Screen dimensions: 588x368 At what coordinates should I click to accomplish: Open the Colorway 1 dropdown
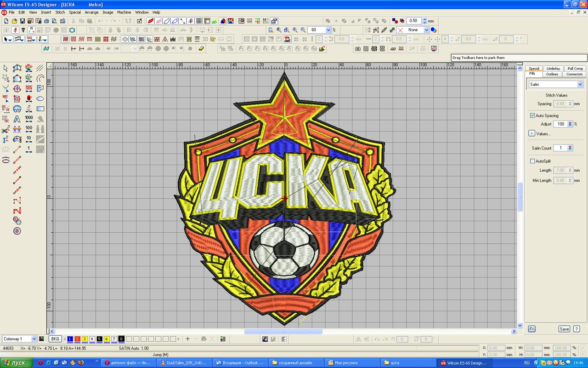tap(34, 339)
